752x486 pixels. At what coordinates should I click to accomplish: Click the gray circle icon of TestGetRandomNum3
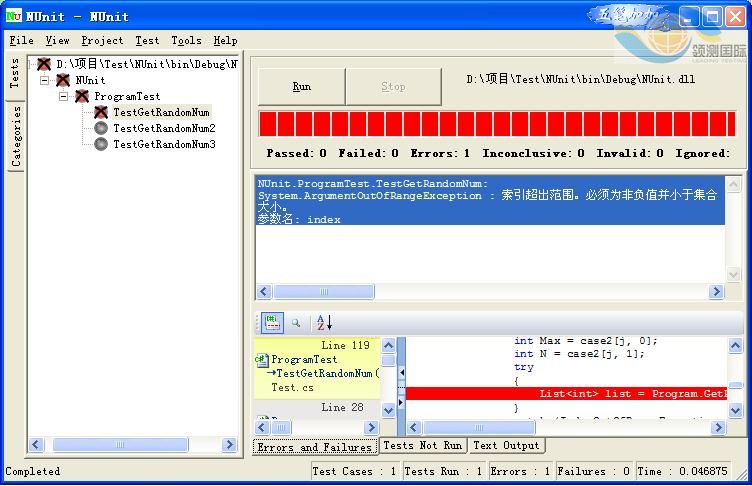tap(101, 144)
